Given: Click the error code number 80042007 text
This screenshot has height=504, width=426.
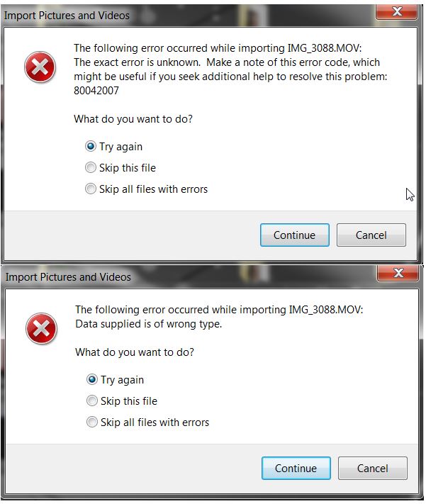Looking at the screenshot, I should tap(96, 91).
